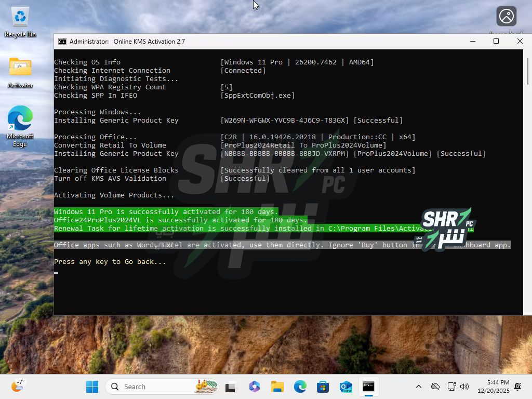Launch Microsoft Edge desktop shortcut
532x399 pixels.
(20, 126)
